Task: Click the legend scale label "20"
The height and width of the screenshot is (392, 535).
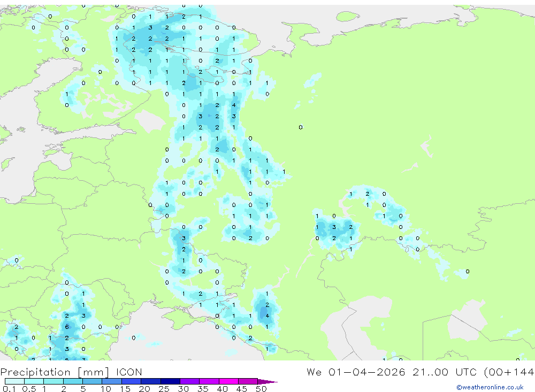Action: click(x=144, y=389)
